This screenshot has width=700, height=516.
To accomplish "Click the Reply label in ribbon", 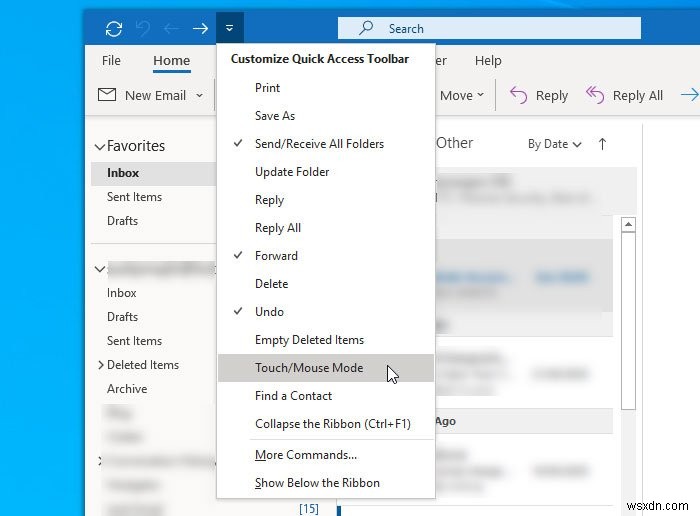I will (x=552, y=96).
